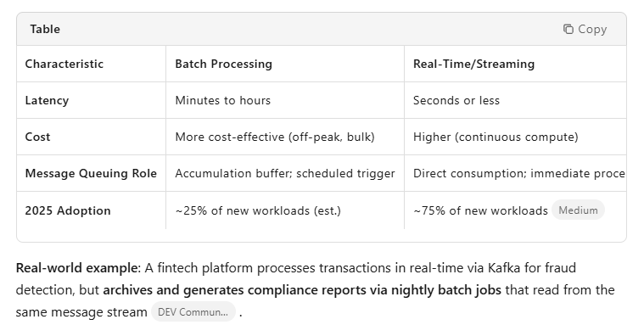The height and width of the screenshot is (336, 644).
Task: Click the Seconds or less cell
Action: click(456, 101)
